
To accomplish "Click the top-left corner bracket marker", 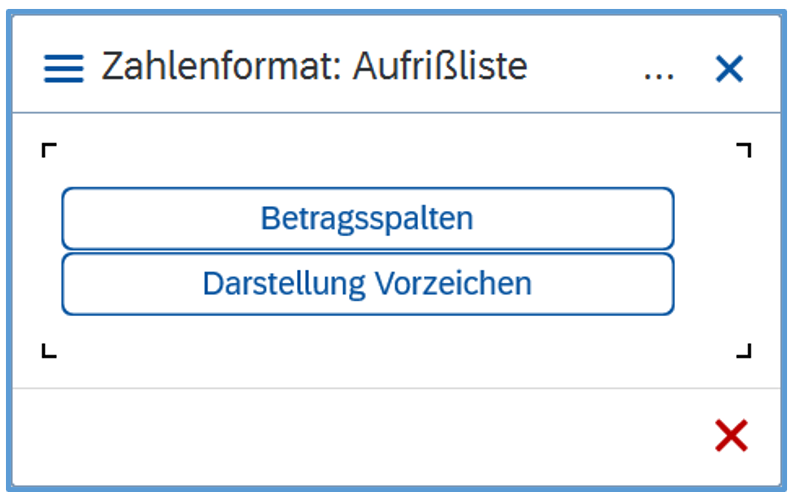I will tap(49, 150).
